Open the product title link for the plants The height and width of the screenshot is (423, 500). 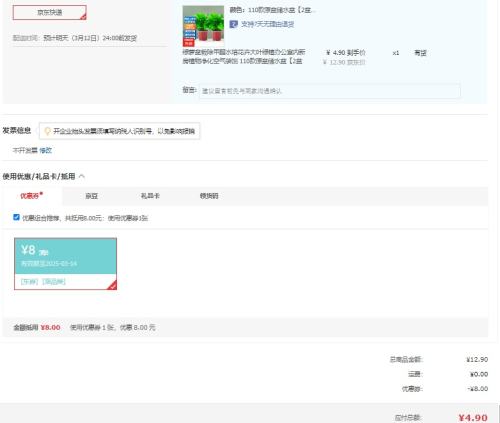click(244, 57)
